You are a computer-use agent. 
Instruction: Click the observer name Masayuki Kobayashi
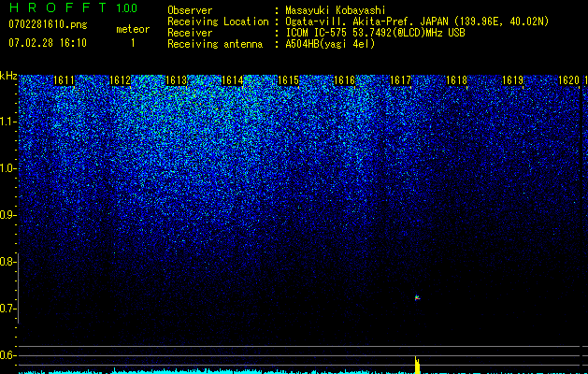[336, 10]
